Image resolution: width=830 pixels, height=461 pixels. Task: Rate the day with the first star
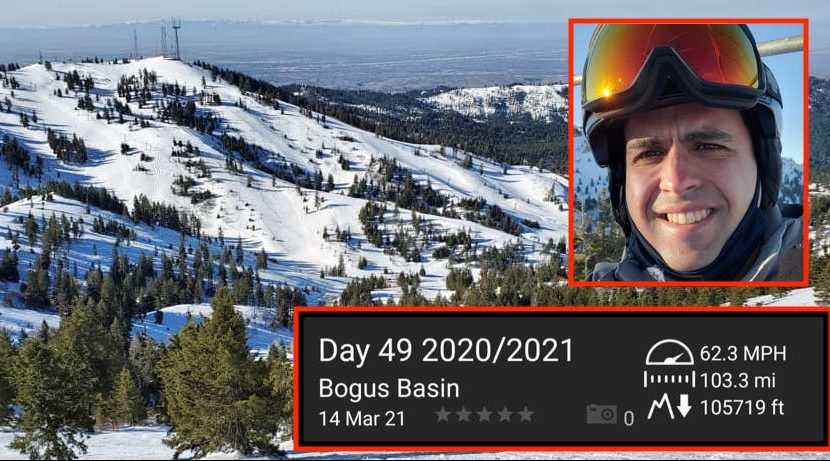pyautogui.click(x=443, y=414)
